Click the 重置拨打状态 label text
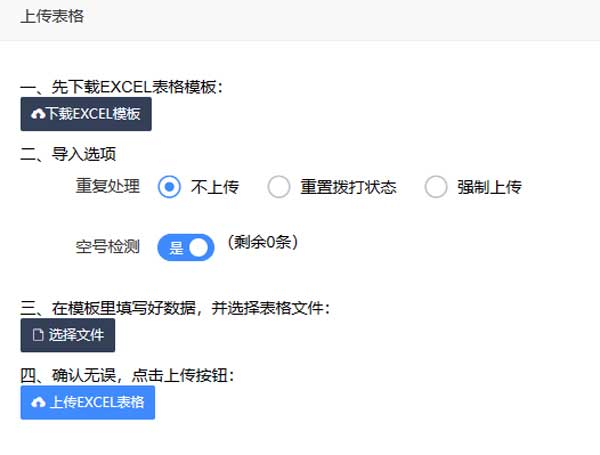The width and height of the screenshot is (600, 455). coord(349,187)
